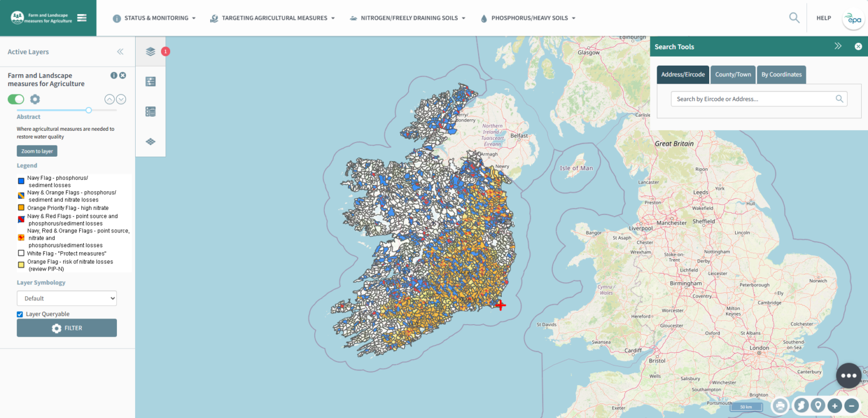Collapse the Active Layers panel with double chevron

pos(120,51)
